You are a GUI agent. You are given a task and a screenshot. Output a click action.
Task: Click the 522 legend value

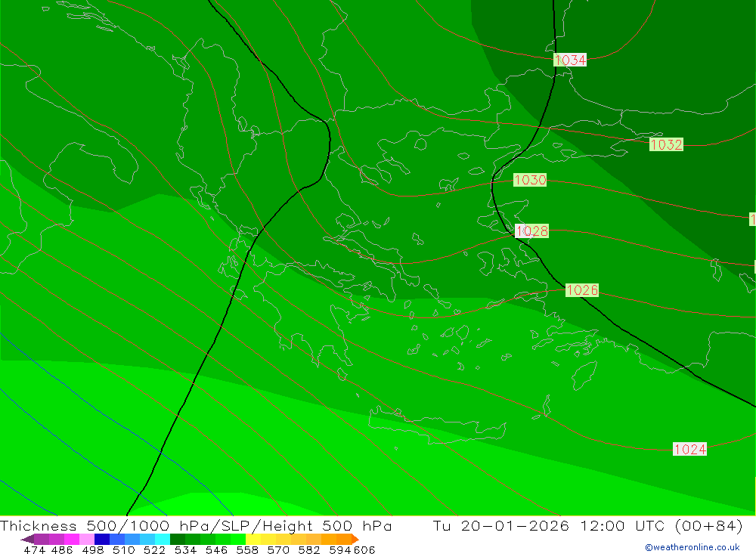(x=155, y=549)
